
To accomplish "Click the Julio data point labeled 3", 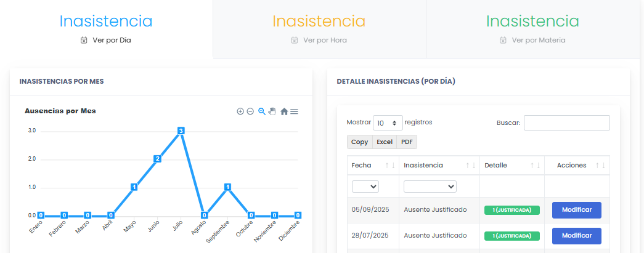I will click(181, 131).
